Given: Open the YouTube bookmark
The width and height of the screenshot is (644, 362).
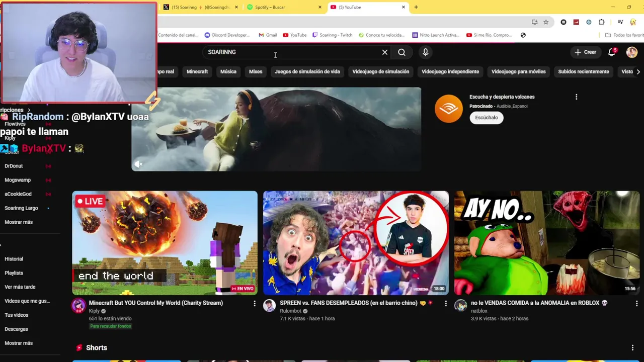Looking at the screenshot, I should pyautogui.click(x=294, y=35).
